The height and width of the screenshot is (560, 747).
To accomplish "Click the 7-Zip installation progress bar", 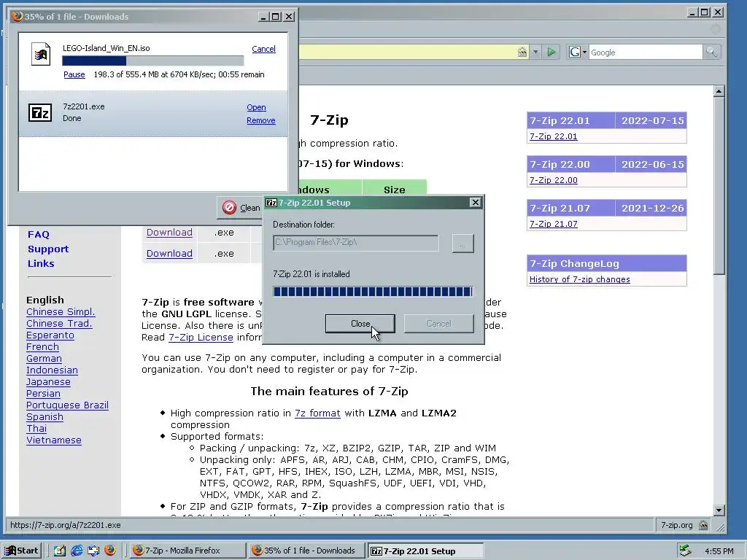I will coord(373,292).
